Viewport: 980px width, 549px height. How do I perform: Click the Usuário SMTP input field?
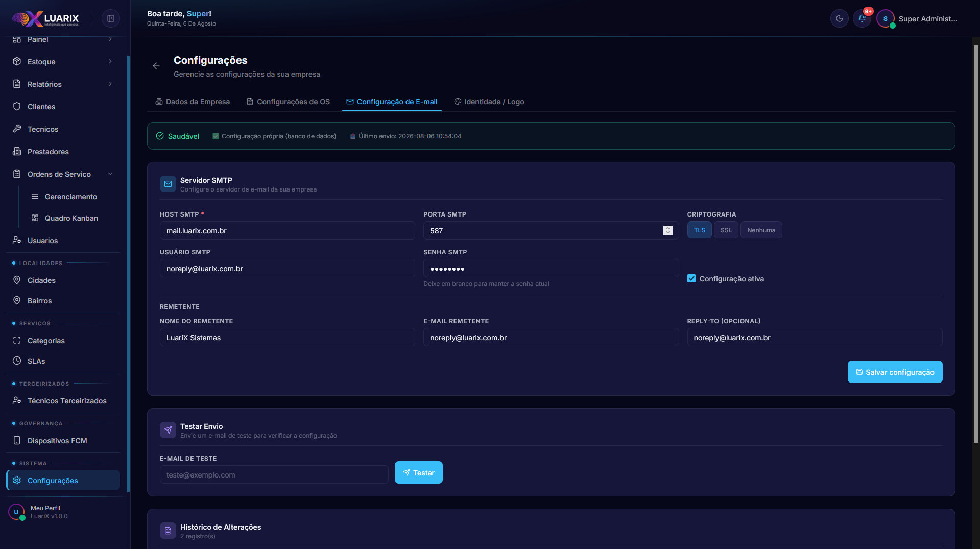click(x=288, y=268)
